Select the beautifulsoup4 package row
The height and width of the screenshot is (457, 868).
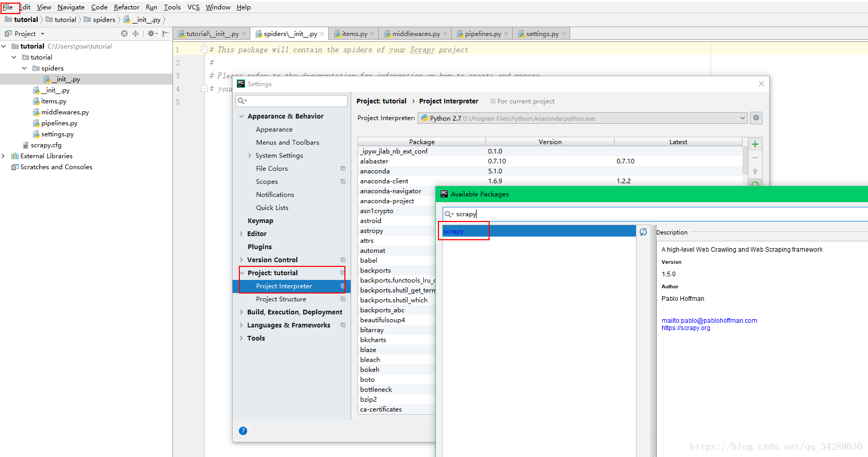[x=397, y=320]
